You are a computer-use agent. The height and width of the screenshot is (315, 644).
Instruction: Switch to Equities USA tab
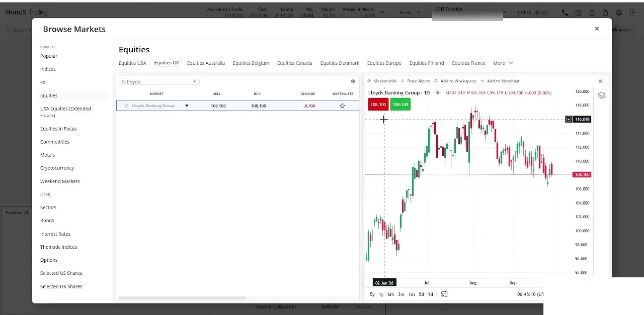coord(132,63)
